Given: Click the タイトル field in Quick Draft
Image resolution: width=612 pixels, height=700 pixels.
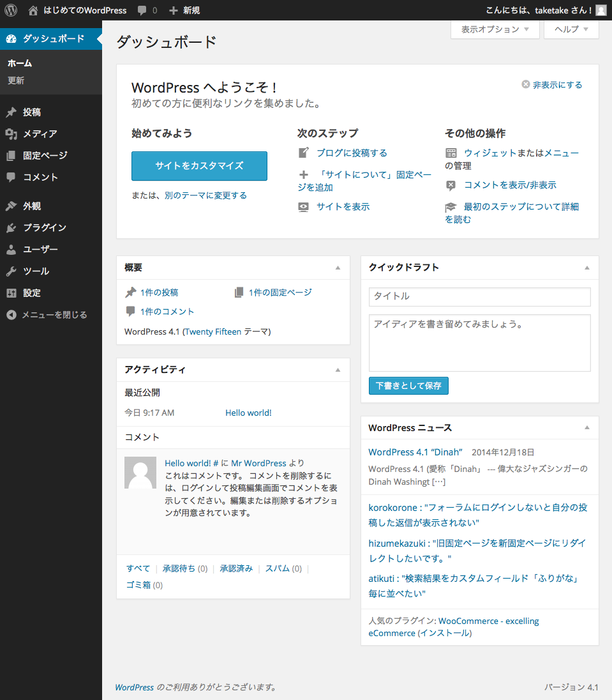Looking at the screenshot, I should (479, 296).
